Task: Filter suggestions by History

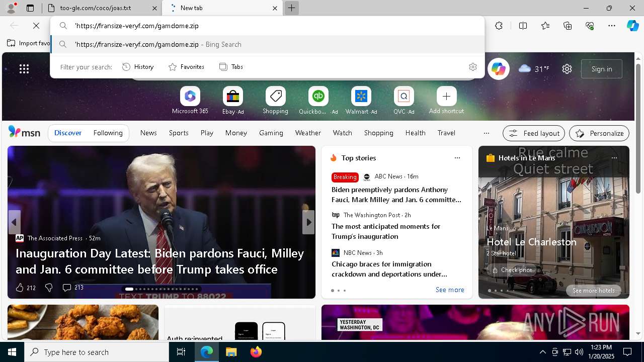Action: (x=138, y=67)
